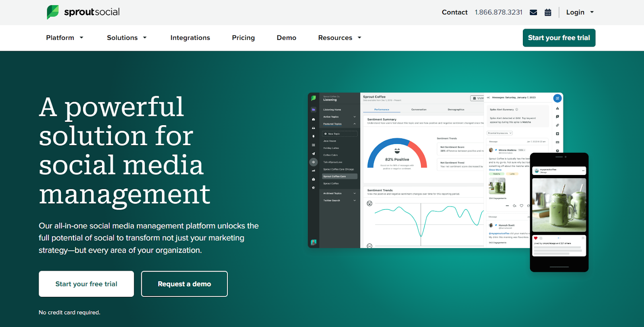
Task: Expand the Platform menu
Action: [x=65, y=38]
